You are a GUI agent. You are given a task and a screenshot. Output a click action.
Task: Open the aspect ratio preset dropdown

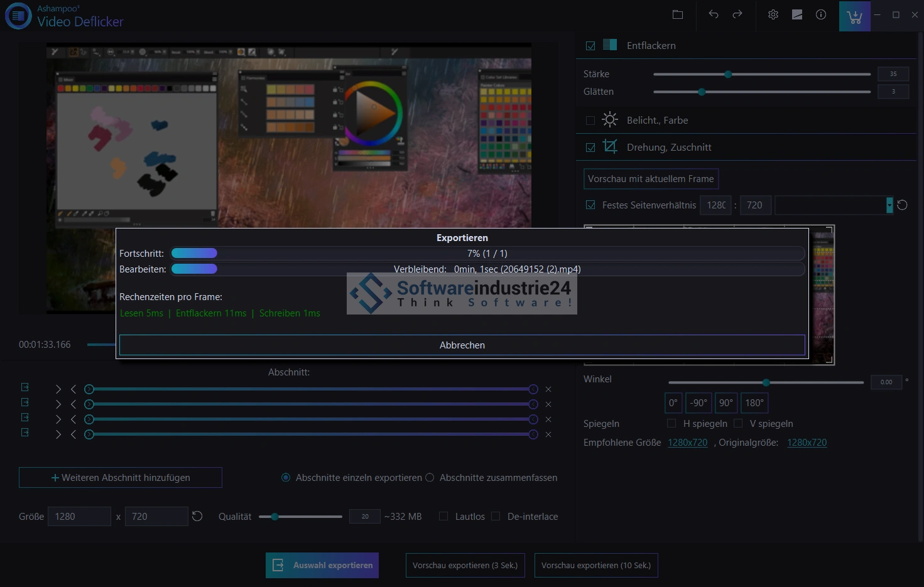click(889, 205)
